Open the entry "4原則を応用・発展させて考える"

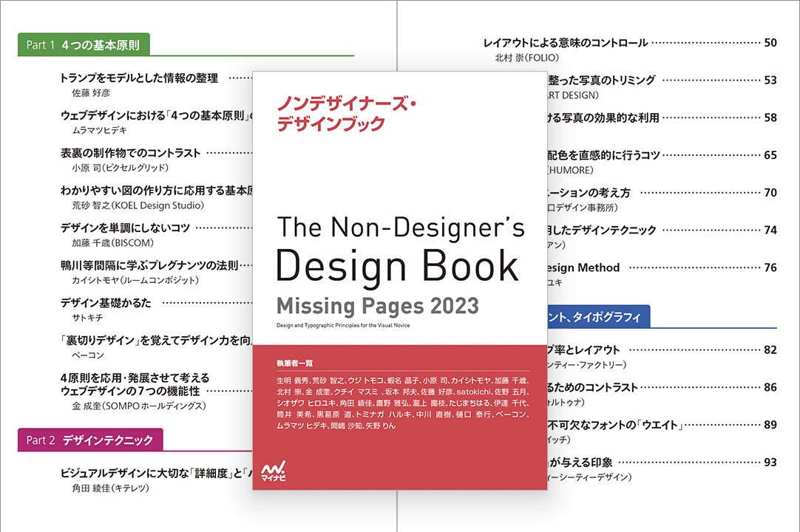coord(135,378)
